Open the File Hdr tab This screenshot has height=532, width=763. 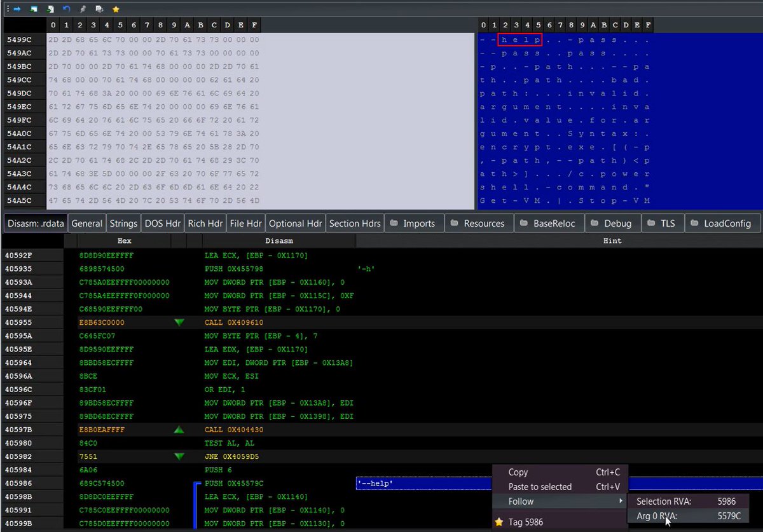click(245, 223)
